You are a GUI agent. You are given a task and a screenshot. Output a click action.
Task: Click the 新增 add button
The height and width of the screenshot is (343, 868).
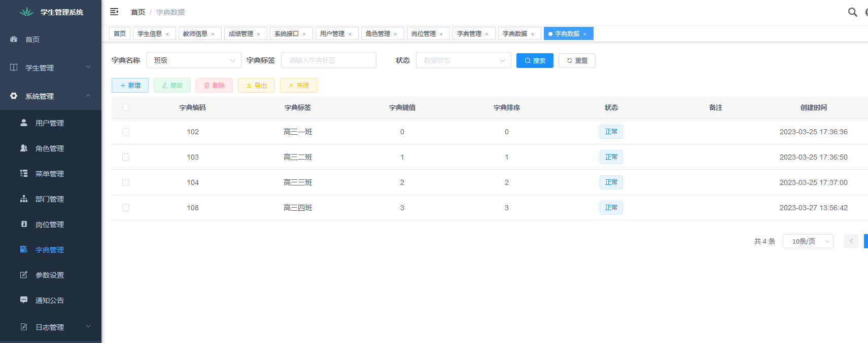(130, 85)
